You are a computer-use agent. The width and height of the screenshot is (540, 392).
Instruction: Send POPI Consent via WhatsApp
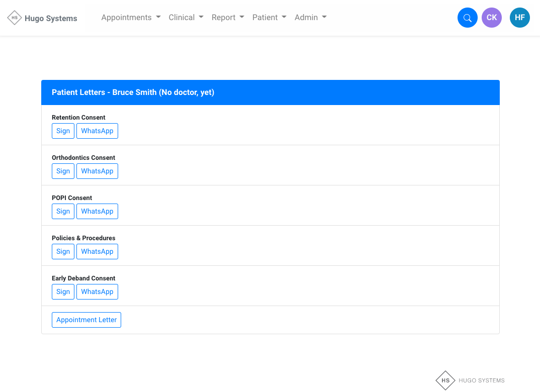click(x=97, y=211)
